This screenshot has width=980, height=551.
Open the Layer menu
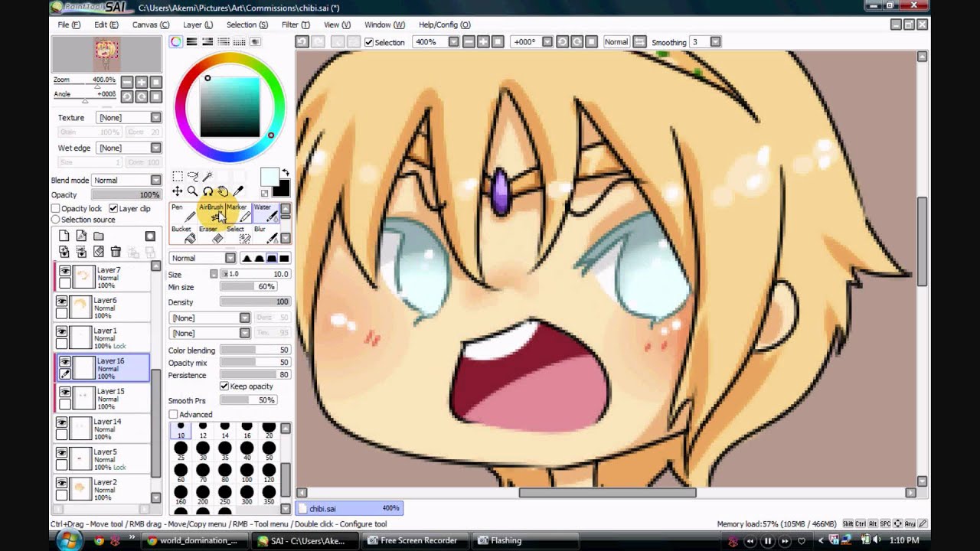coord(198,24)
